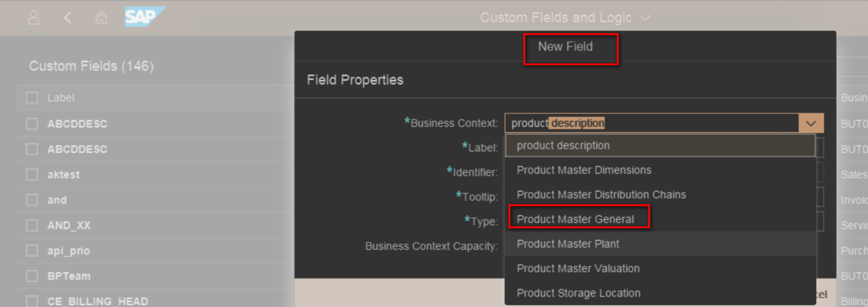The height and width of the screenshot is (307, 868).
Task: Toggle the select-all checkbox beside Label
Action: [32, 98]
